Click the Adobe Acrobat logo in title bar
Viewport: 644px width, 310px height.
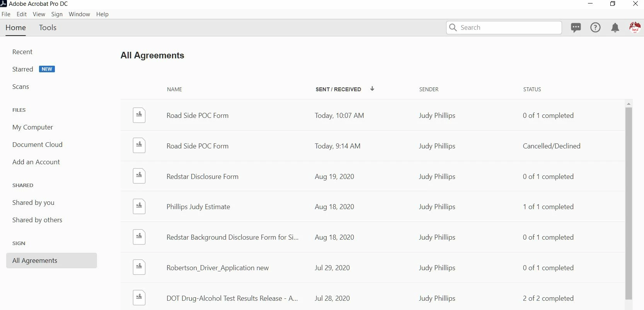click(x=3, y=3)
